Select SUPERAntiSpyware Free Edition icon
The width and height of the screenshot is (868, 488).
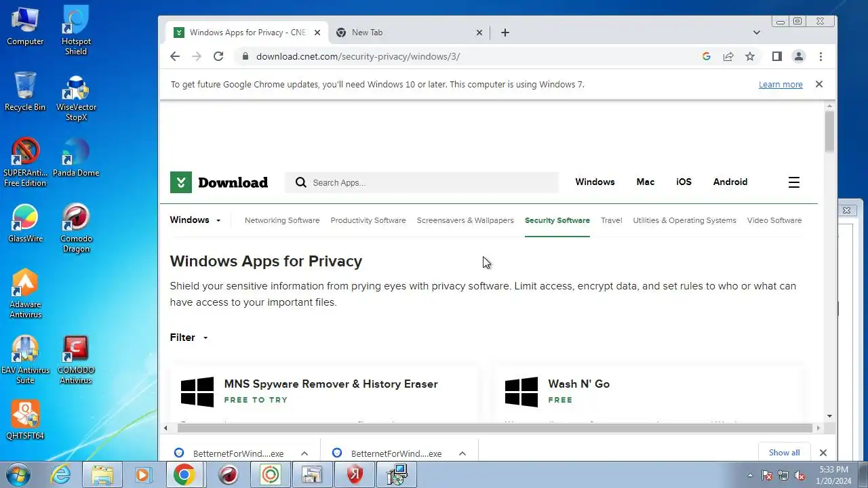pos(25,162)
